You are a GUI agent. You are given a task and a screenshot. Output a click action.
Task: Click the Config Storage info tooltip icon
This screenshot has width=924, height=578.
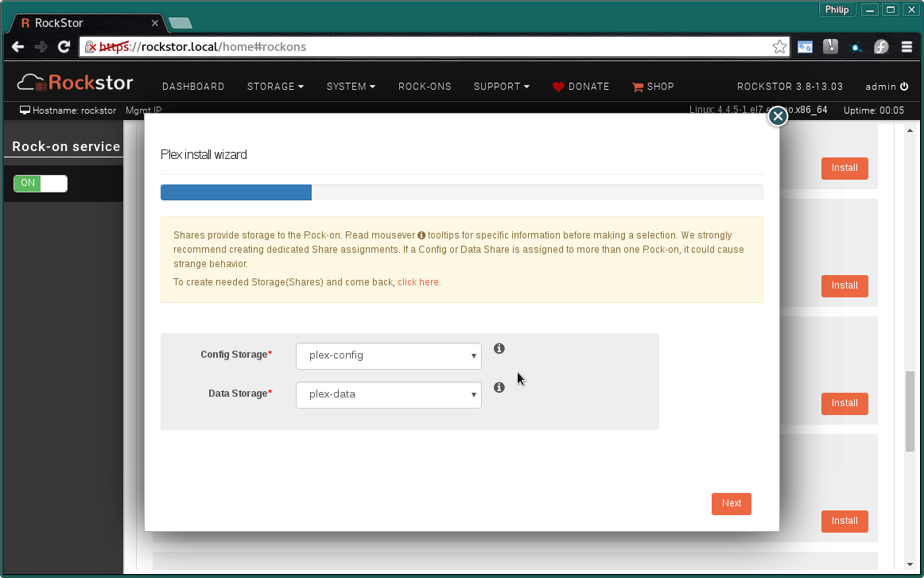coord(499,348)
